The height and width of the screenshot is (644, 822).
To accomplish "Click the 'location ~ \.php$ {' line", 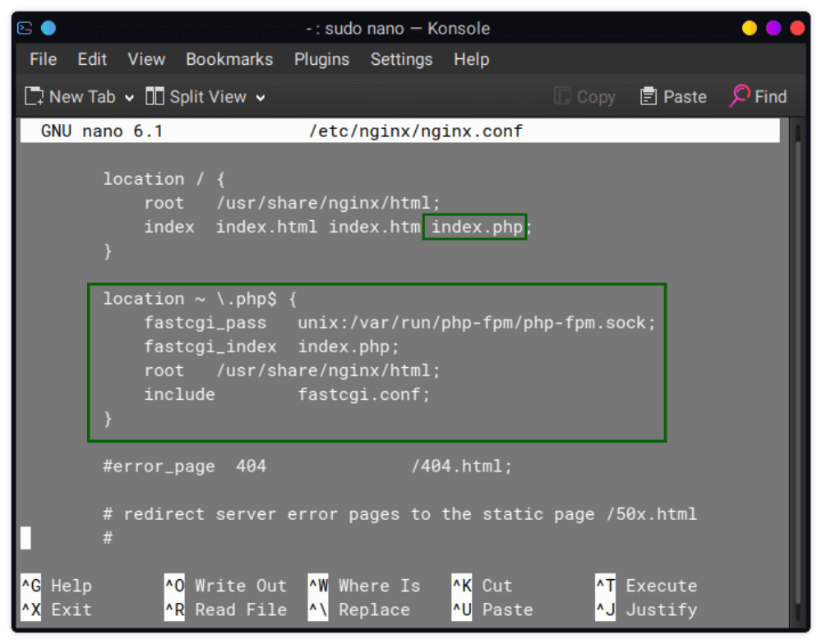I will (200, 299).
